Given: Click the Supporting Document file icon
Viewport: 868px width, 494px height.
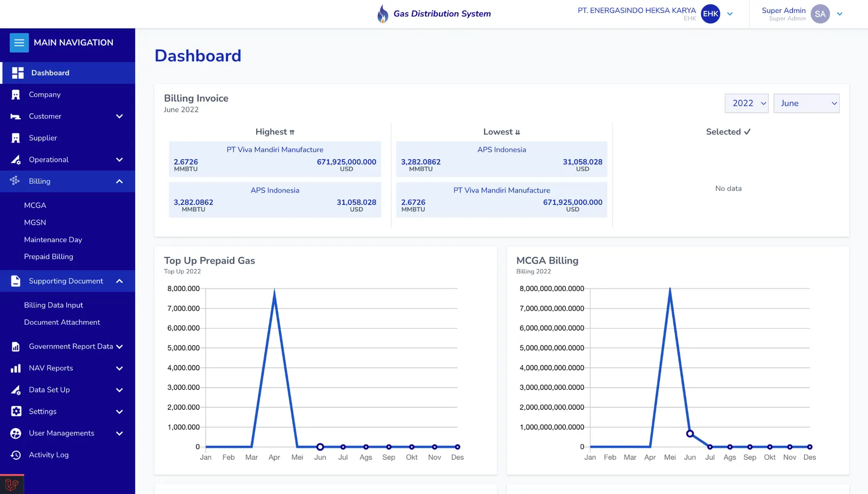Looking at the screenshot, I should click(16, 281).
